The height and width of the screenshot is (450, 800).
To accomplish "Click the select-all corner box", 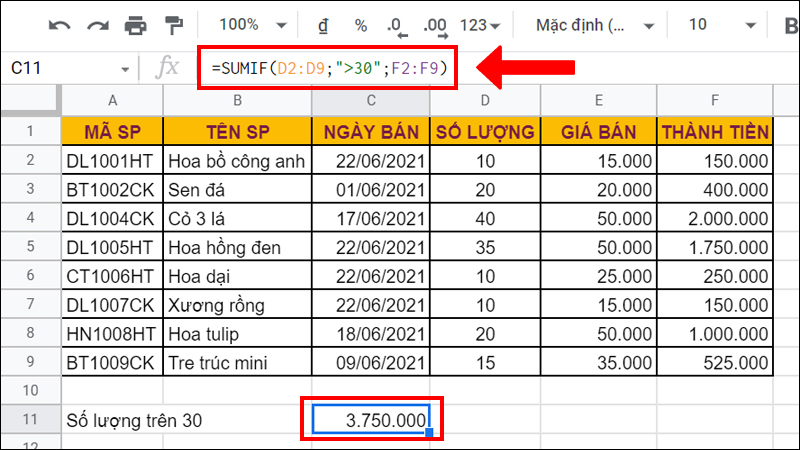I will click(x=31, y=101).
